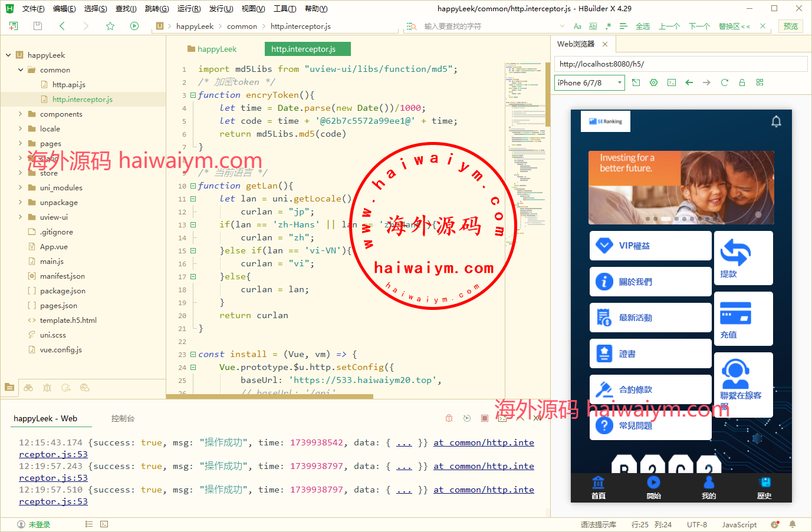Click the bookmark star icon in toolbar

coord(110,26)
